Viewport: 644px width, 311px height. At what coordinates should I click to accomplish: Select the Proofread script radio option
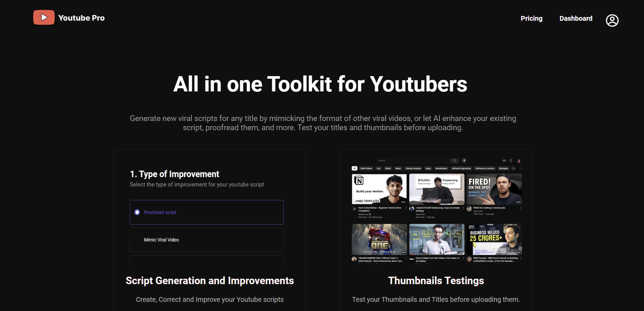[x=137, y=212]
